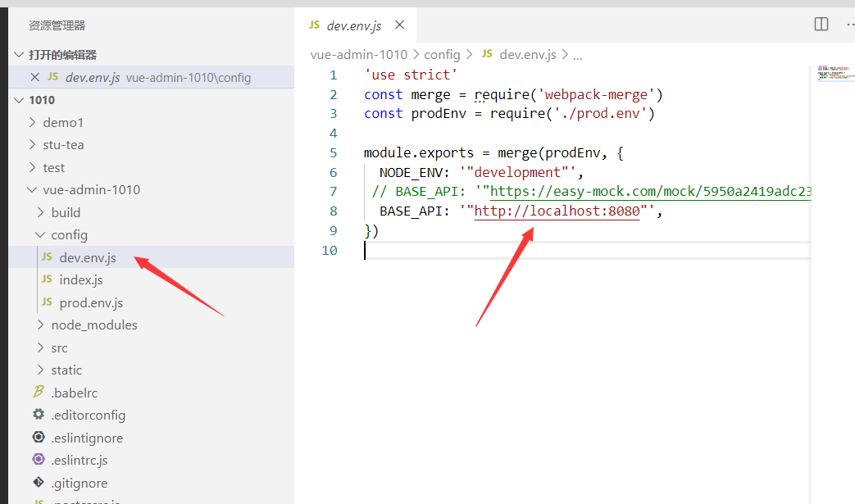Click the localhost:8080 URL on line 8

(x=557, y=211)
